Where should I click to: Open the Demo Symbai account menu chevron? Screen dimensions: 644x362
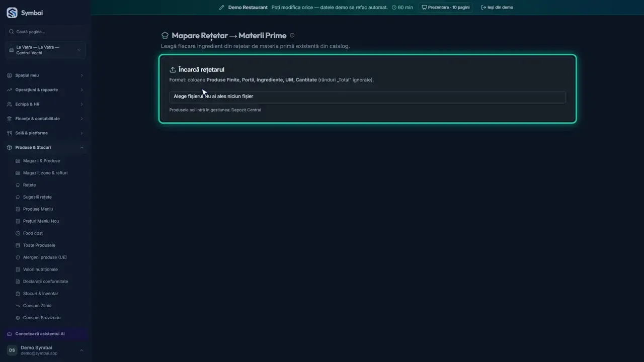point(82,350)
